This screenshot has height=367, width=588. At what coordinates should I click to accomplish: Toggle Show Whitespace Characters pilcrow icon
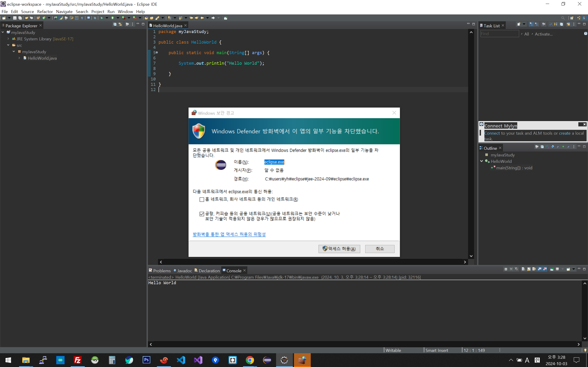click(x=82, y=18)
